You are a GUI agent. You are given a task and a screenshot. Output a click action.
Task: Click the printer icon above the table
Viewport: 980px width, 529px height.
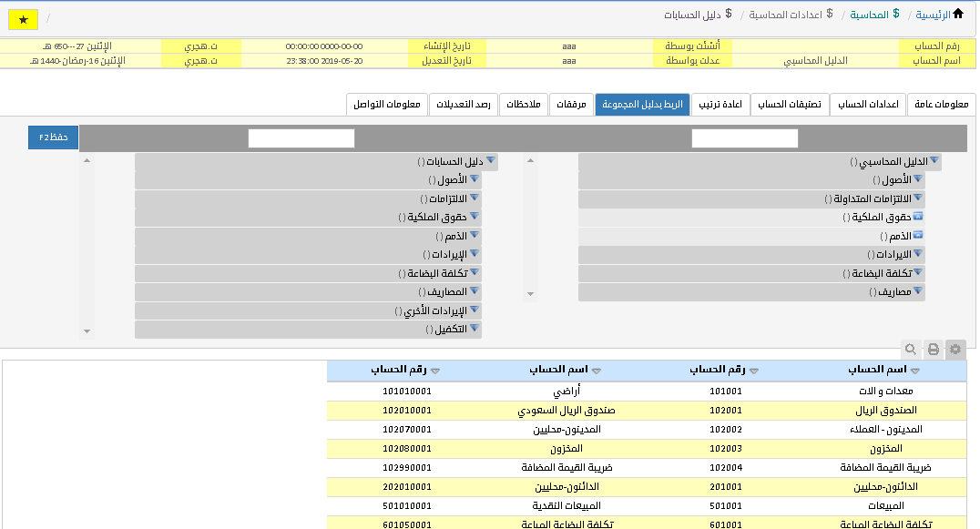pyautogui.click(x=933, y=349)
